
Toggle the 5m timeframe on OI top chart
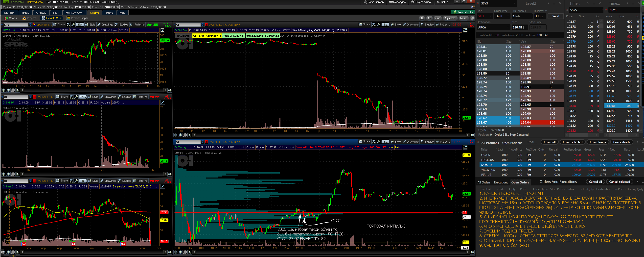(x=385, y=25)
